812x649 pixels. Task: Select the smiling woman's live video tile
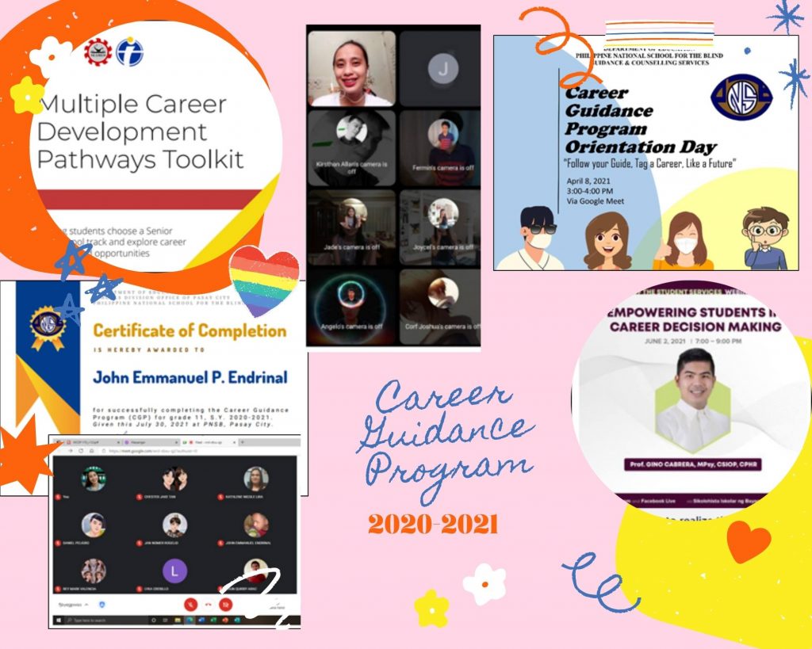(351, 68)
